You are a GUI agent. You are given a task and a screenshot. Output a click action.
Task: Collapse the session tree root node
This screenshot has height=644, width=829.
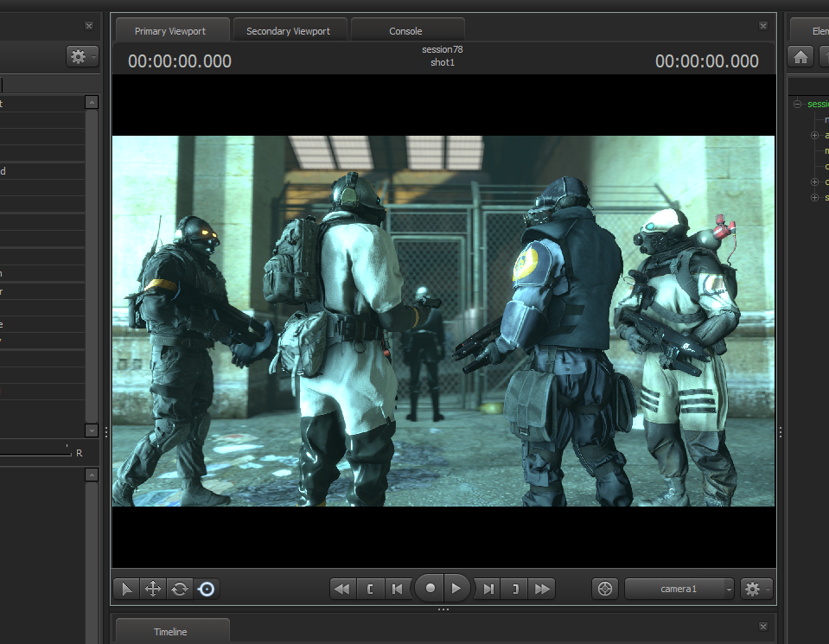(797, 104)
